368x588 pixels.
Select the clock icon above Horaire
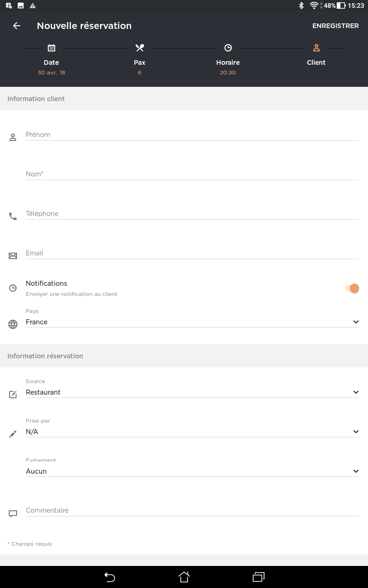tap(228, 48)
